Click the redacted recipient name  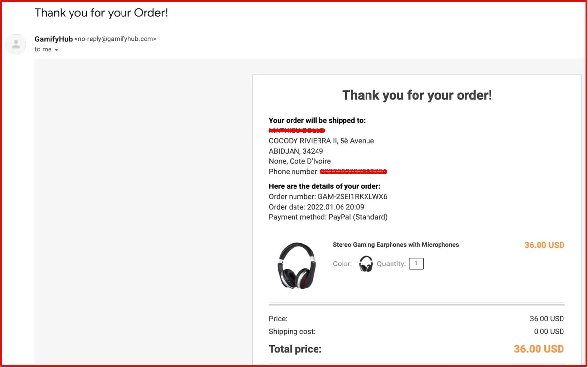297,131
